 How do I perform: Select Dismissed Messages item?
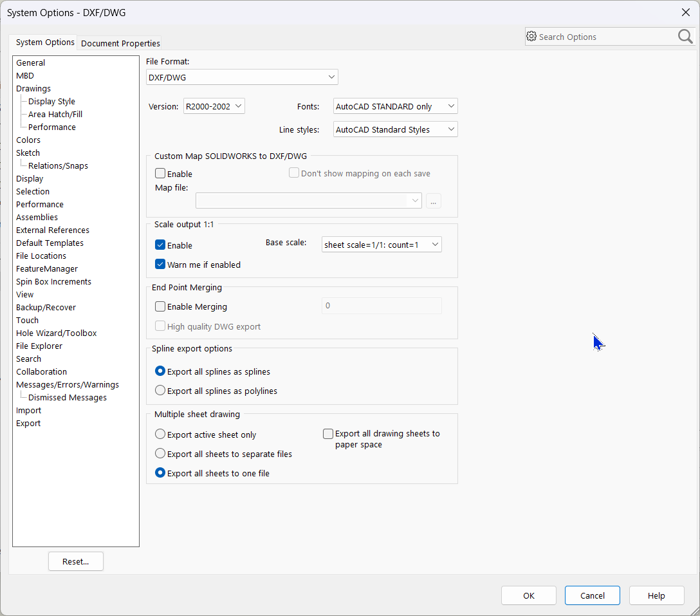[68, 398]
